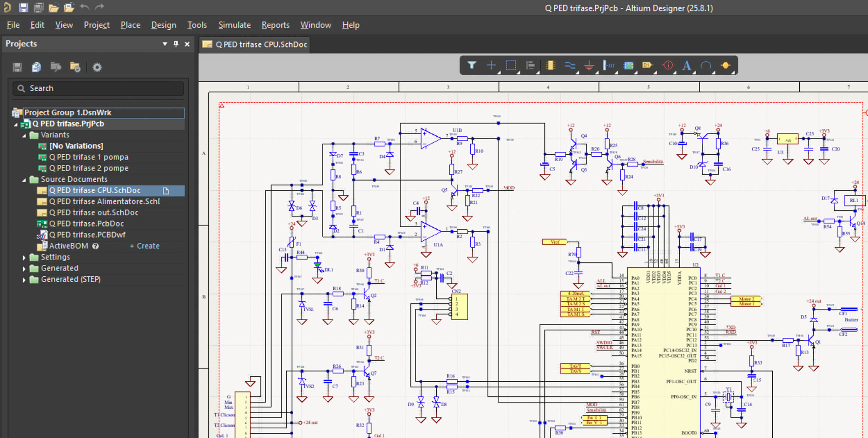Image resolution: width=868 pixels, height=438 pixels.
Task: Choose the Place Text String tool
Action: click(686, 66)
